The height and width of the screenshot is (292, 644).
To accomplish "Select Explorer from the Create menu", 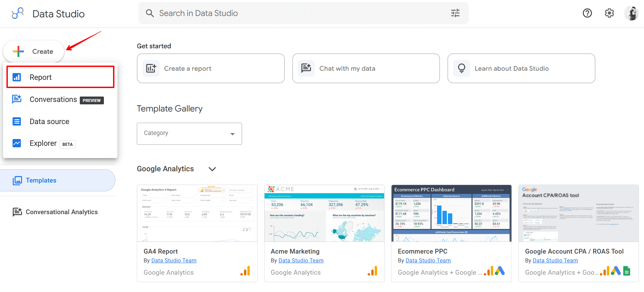I will [60, 143].
